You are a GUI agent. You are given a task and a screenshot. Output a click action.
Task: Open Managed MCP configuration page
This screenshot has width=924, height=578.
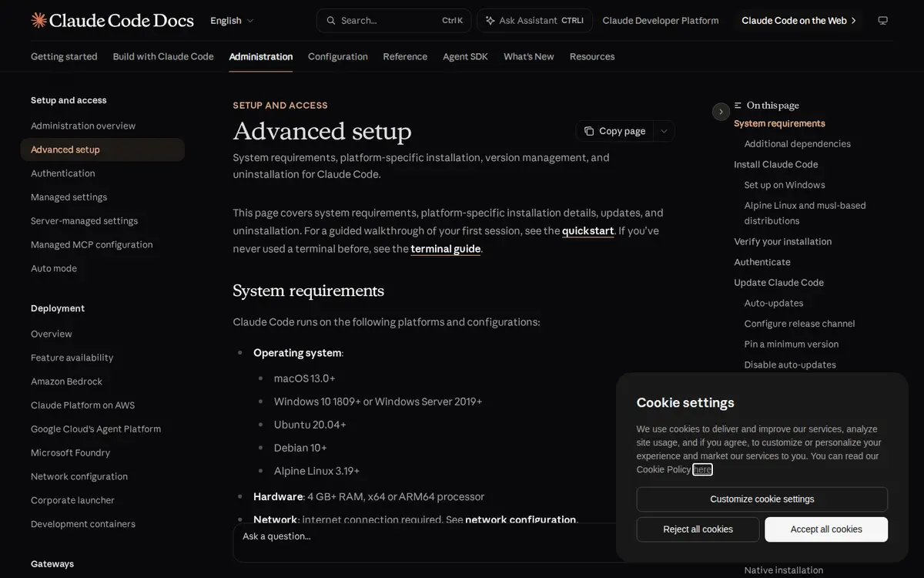coord(92,245)
